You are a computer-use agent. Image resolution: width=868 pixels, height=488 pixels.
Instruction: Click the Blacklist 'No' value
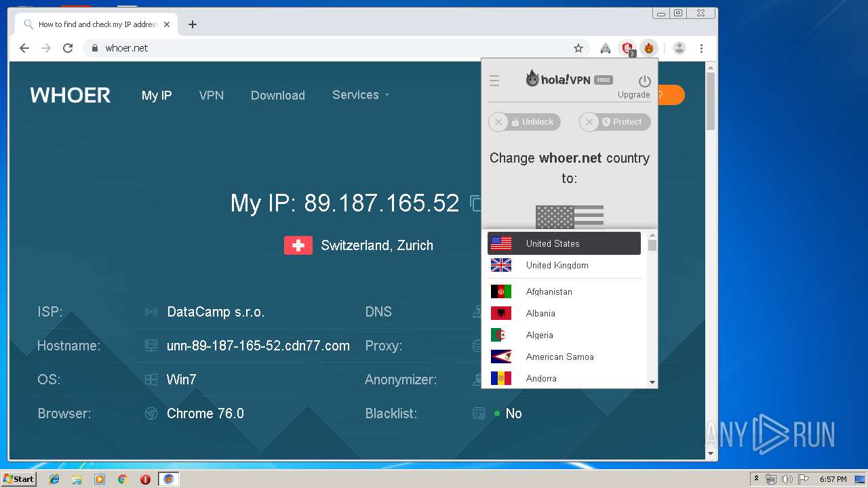point(513,413)
